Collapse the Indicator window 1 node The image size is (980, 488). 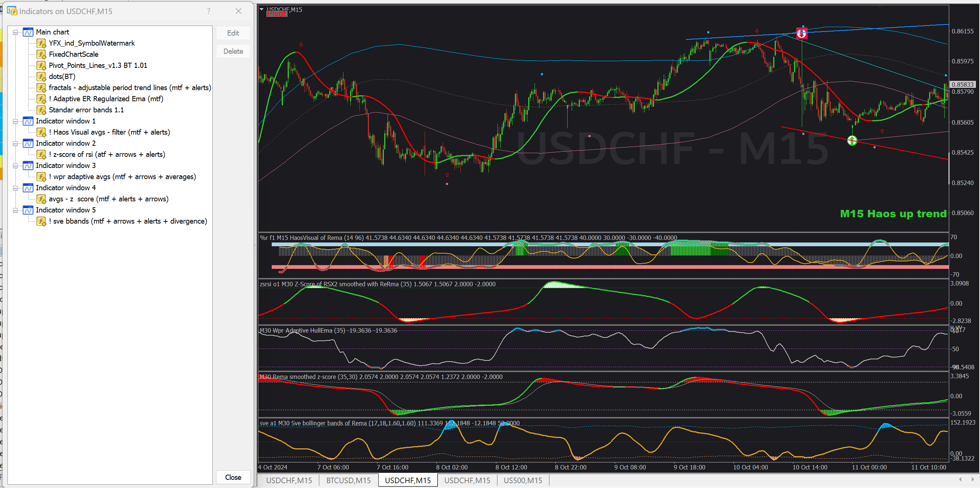tap(15, 121)
